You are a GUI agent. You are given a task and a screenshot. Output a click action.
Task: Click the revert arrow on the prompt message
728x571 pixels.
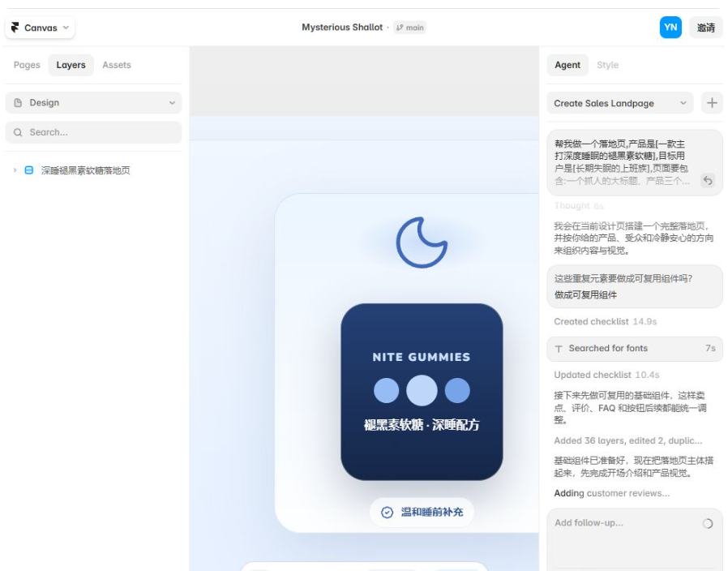coord(708,180)
